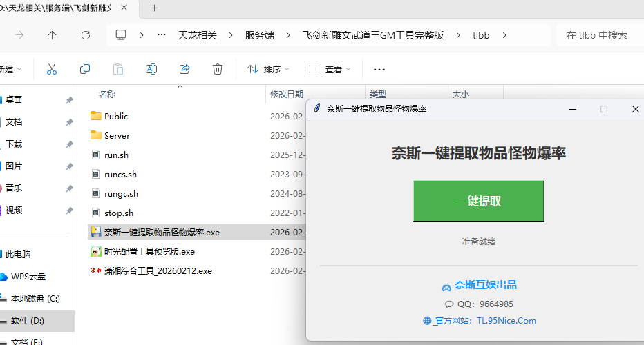
Task: Expand chevron after 天龙相关 in path
Action: coord(231,35)
